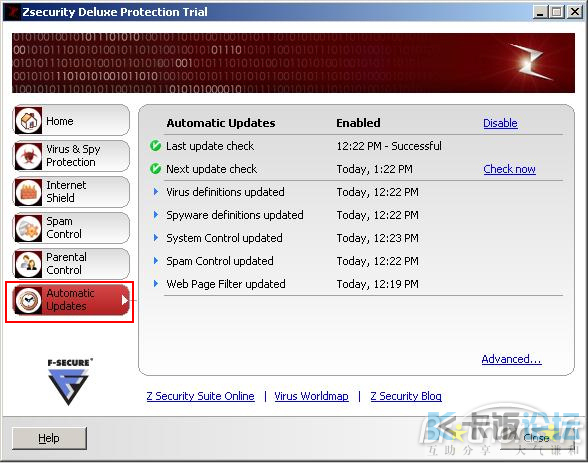Click the F-Secure logo
The image size is (588, 463).
69,382
